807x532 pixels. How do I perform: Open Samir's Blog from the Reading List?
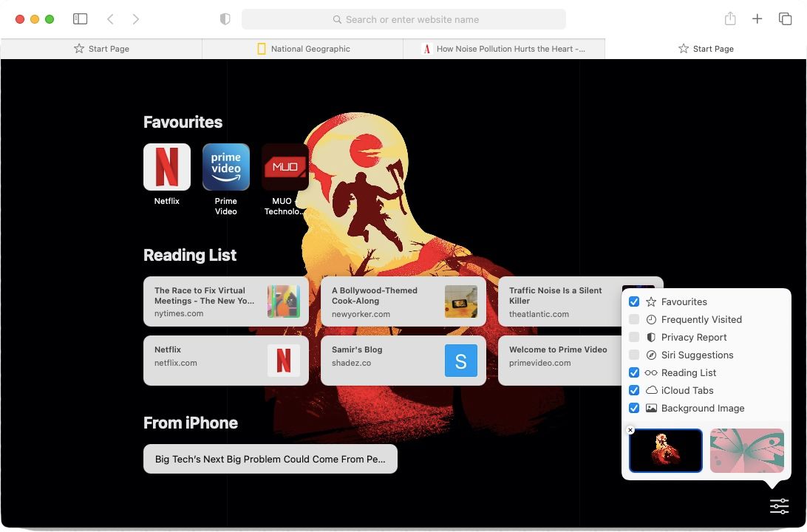coord(403,361)
